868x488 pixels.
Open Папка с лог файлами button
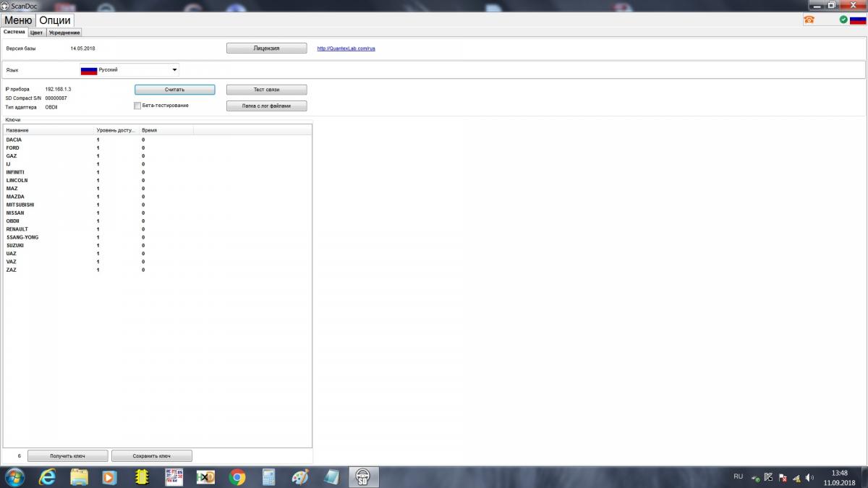[x=267, y=106]
